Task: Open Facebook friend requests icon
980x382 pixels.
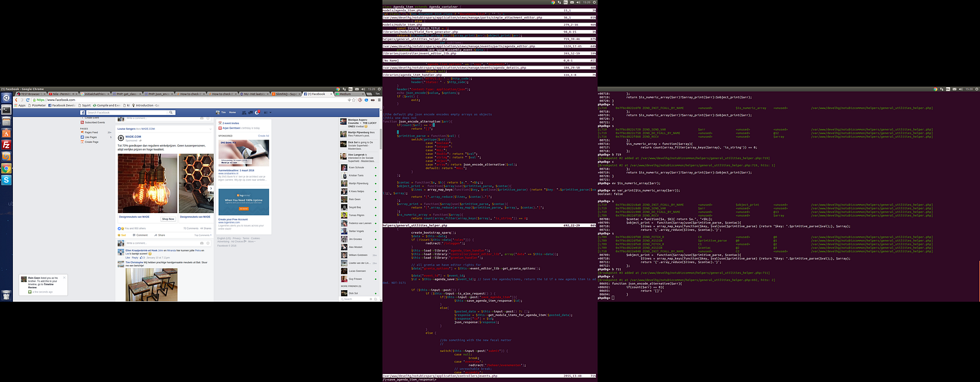Action: tap(244, 113)
